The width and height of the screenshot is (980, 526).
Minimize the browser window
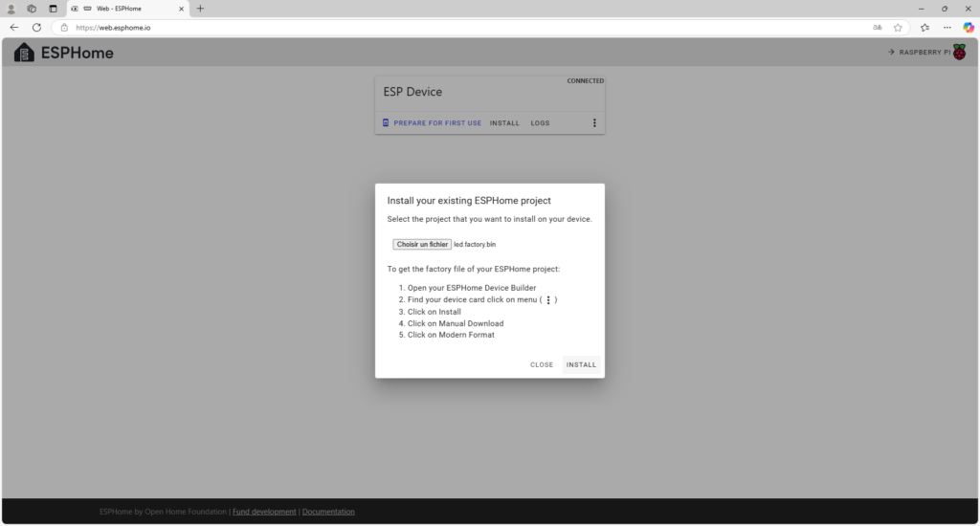(x=922, y=9)
